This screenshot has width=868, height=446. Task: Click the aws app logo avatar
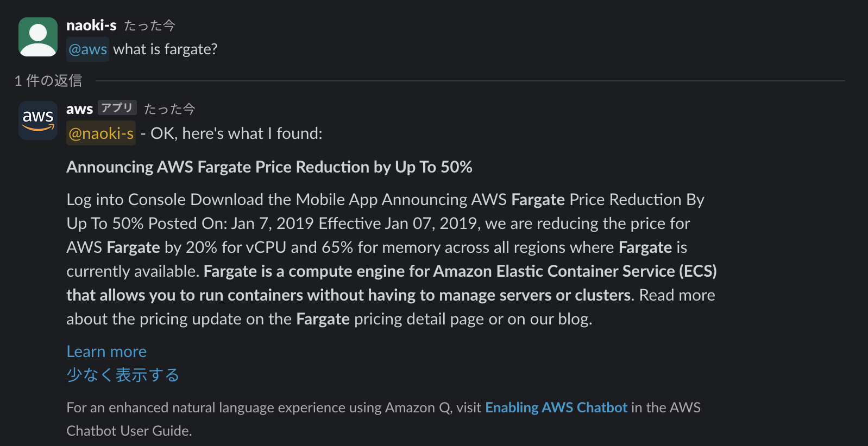38,120
